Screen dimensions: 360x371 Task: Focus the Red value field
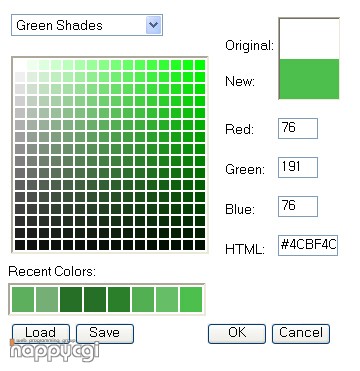coord(298,128)
